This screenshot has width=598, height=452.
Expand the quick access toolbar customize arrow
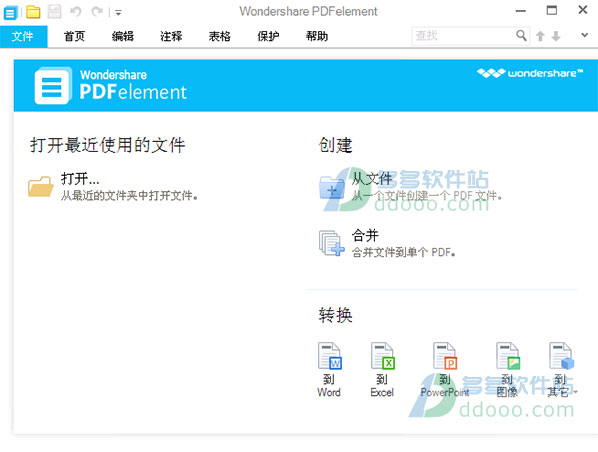(x=118, y=13)
